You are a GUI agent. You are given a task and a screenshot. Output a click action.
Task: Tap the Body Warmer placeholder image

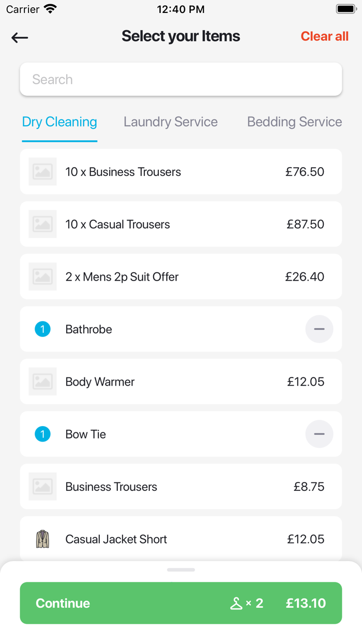[x=42, y=382]
